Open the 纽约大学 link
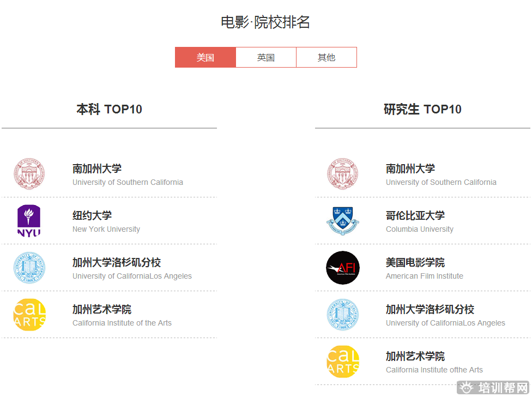 tap(92, 215)
